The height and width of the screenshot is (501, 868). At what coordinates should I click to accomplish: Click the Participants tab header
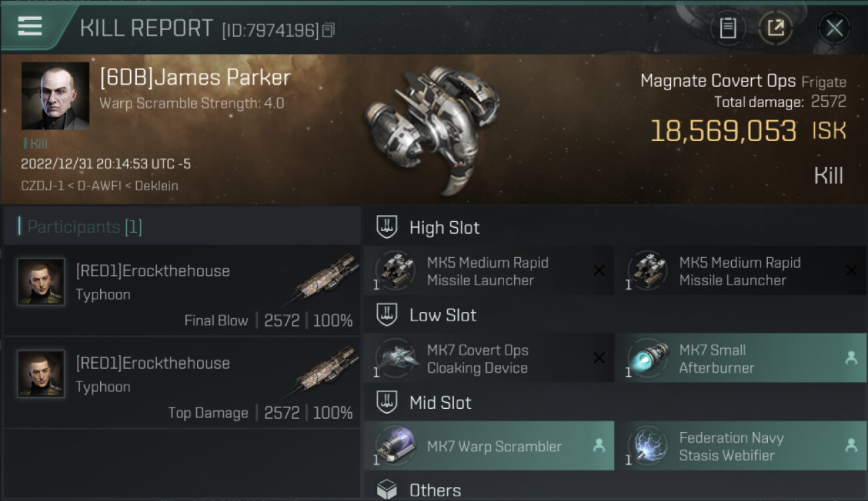(x=84, y=227)
